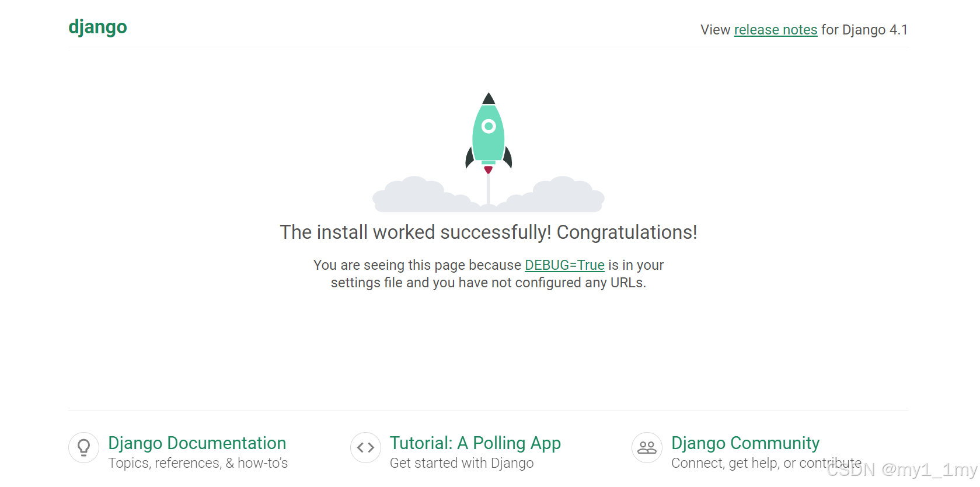Viewport: 980px width, 487px height.
Task: Click the rocket's circular porthole window
Action: (489, 126)
